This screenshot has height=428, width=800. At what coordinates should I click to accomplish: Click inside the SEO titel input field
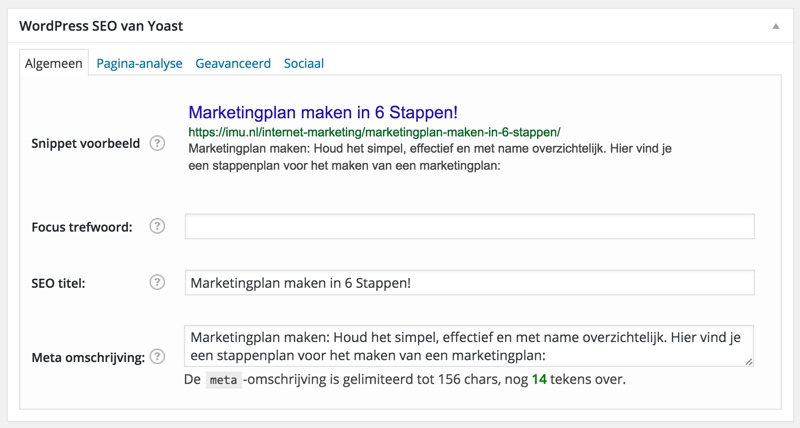469,283
